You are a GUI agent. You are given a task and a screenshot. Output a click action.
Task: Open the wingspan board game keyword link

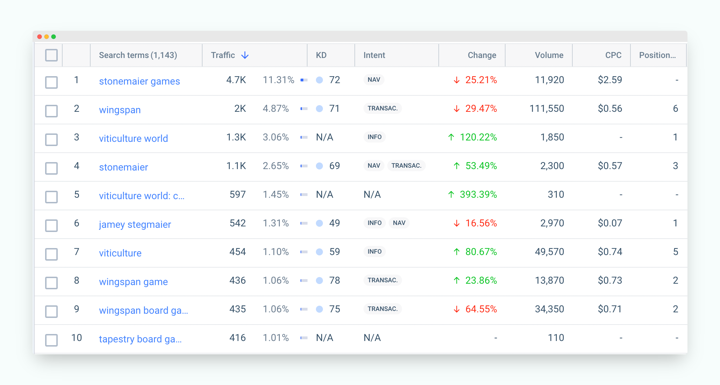[143, 311]
